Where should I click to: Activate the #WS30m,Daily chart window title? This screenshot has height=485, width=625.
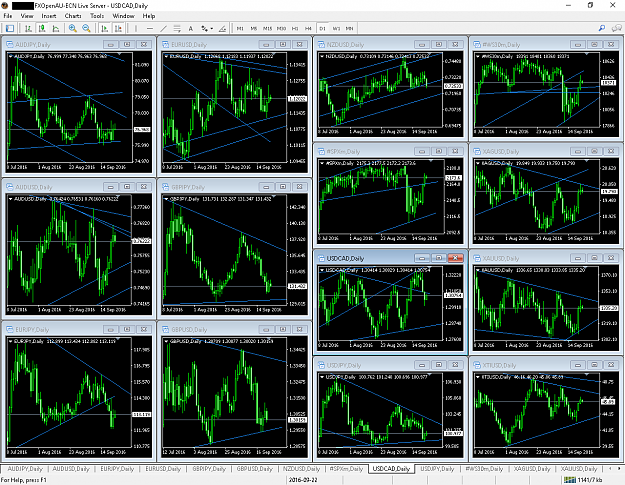tap(501, 45)
